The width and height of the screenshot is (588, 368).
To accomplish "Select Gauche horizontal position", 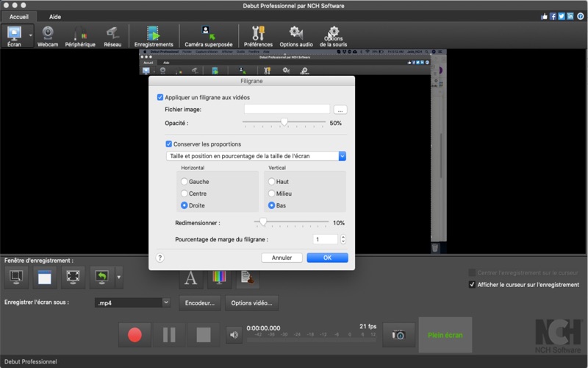I will (x=184, y=181).
